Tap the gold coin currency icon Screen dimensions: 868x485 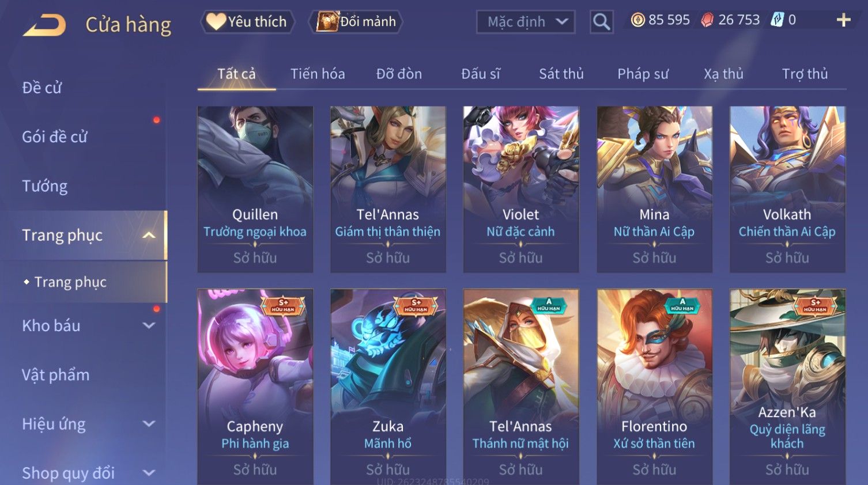pos(637,20)
